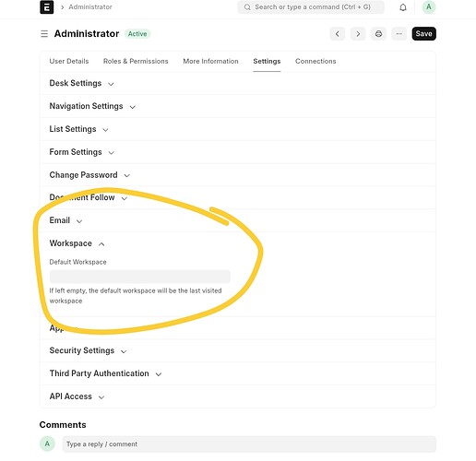Open the app home logo icon
This screenshot has height=461, width=476.
[x=47, y=7]
